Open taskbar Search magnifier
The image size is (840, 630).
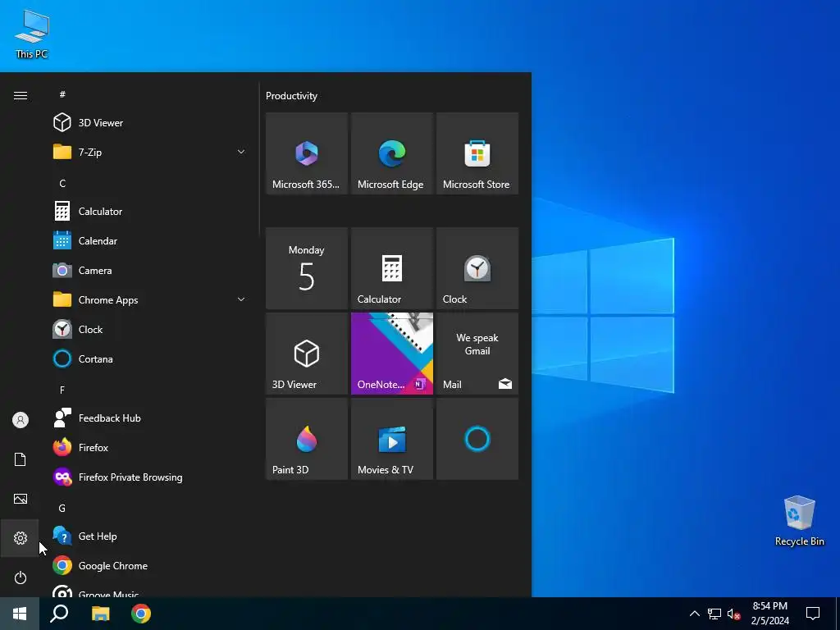click(x=59, y=614)
